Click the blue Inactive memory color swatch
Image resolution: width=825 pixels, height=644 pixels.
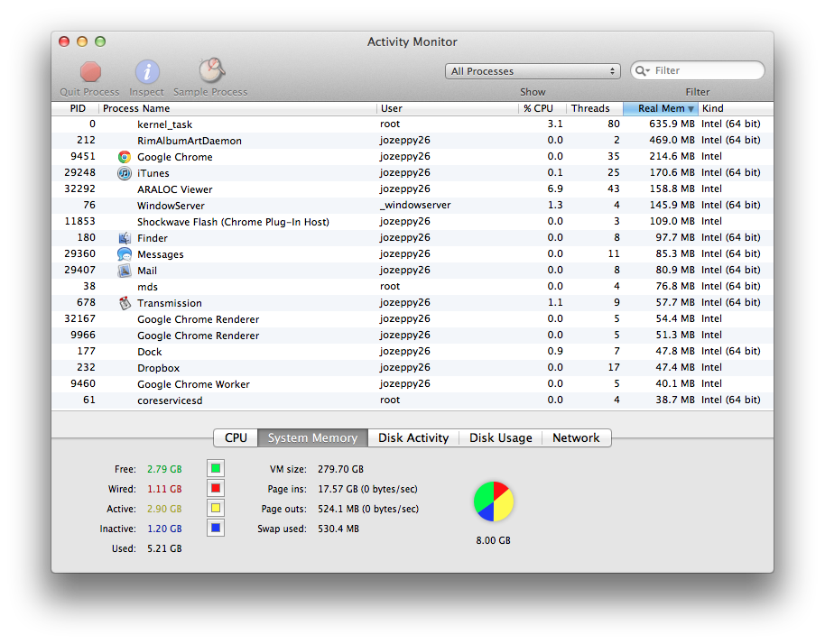pos(216,528)
